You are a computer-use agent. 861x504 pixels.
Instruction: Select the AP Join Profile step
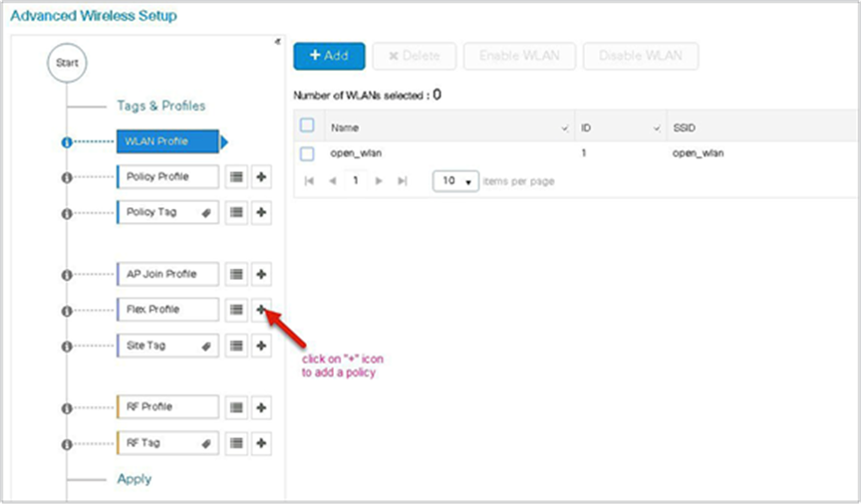[168, 274]
